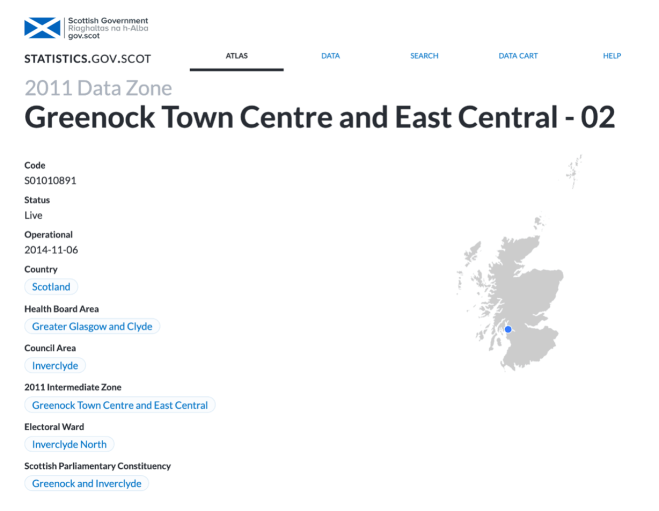Switch to the DATA navigation tab
Viewport: 659px width, 511px height.
330,56
